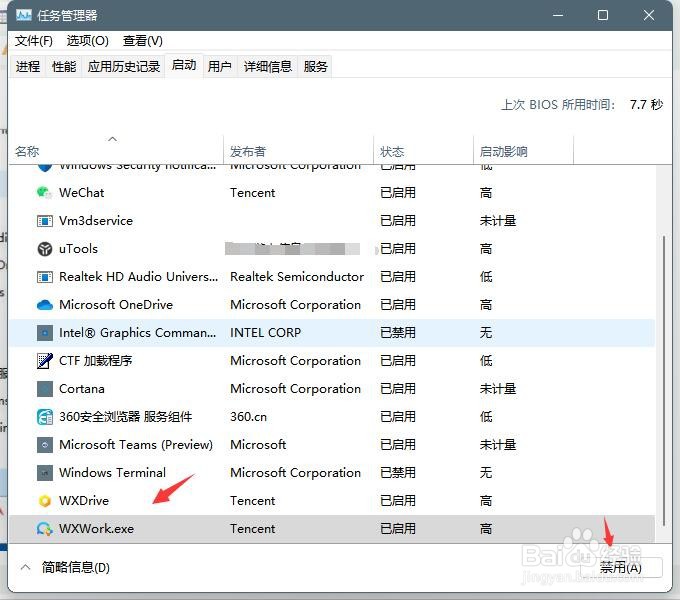Click the 上次 BIOS 所用时间 label
This screenshot has width=680, height=600.
click(558, 104)
